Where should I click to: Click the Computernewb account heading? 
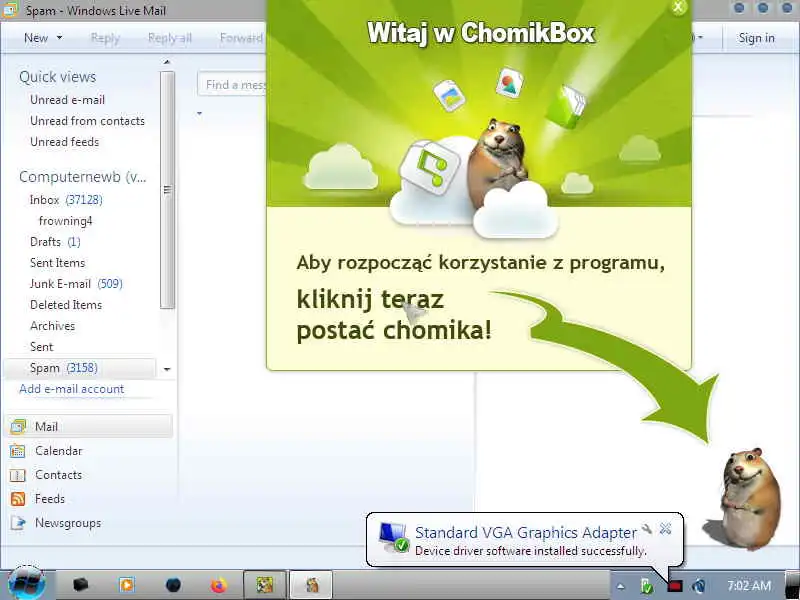point(83,177)
